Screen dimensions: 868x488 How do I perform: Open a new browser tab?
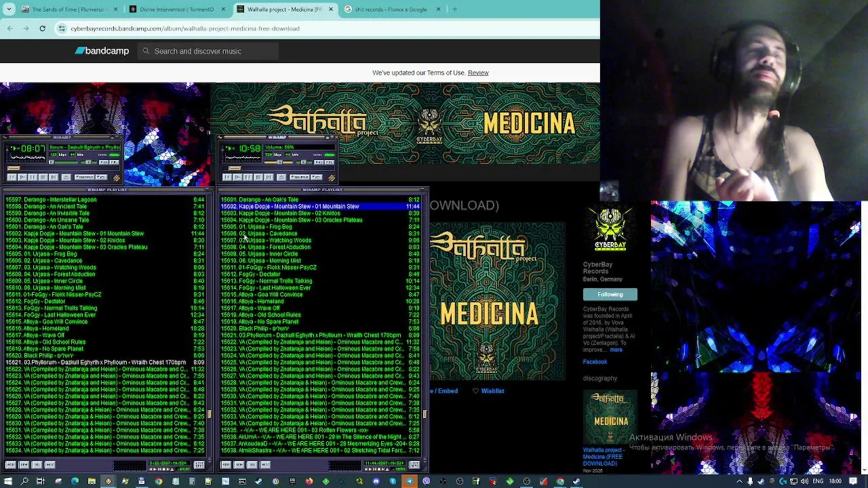tap(454, 9)
